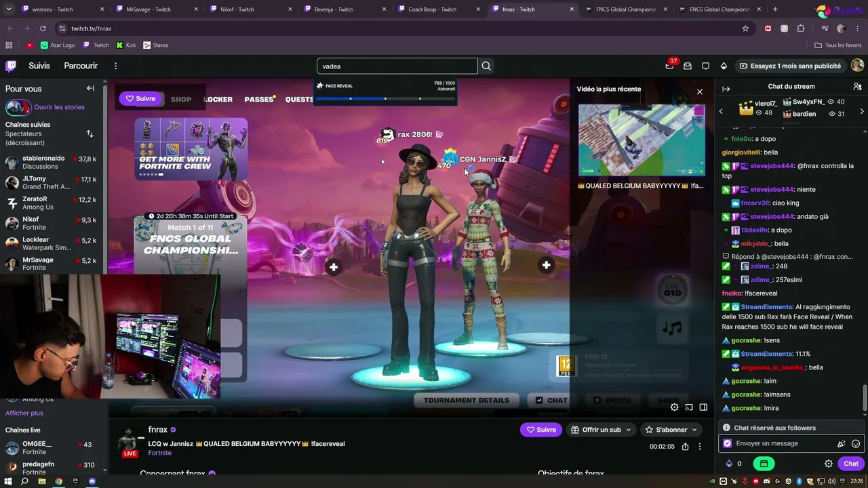Open Chrome media controls icon
Viewport: 868px width, 488px height.
825,28
